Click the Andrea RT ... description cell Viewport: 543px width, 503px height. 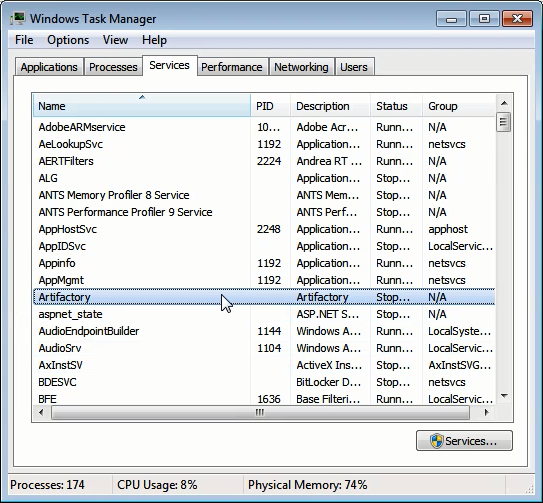pos(329,161)
